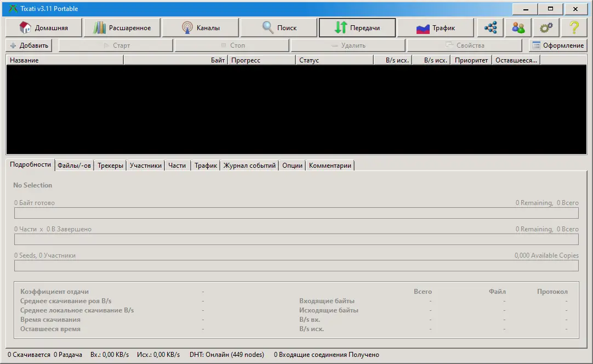Open the Каналы channels view
The width and height of the screenshot is (593, 364).
tap(201, 27)
